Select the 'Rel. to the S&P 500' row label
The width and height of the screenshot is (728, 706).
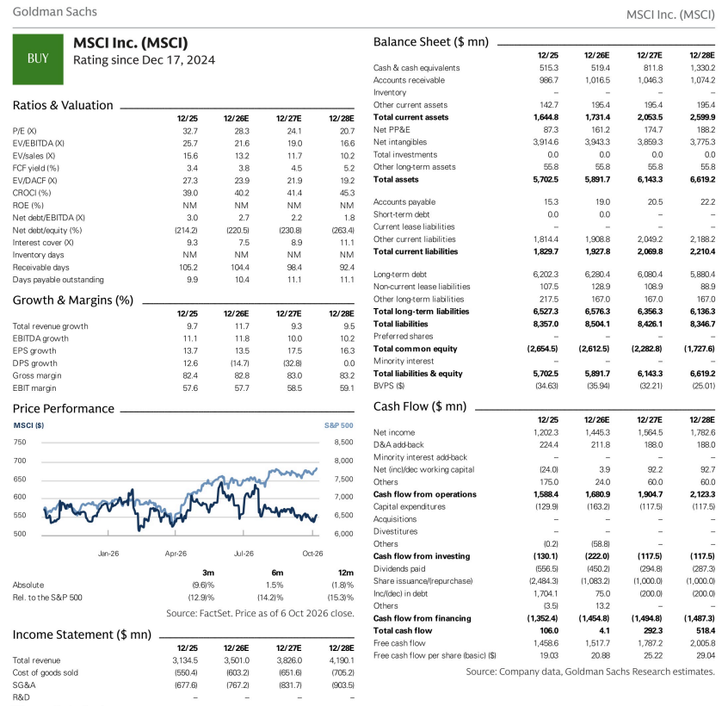coord(47,598)
